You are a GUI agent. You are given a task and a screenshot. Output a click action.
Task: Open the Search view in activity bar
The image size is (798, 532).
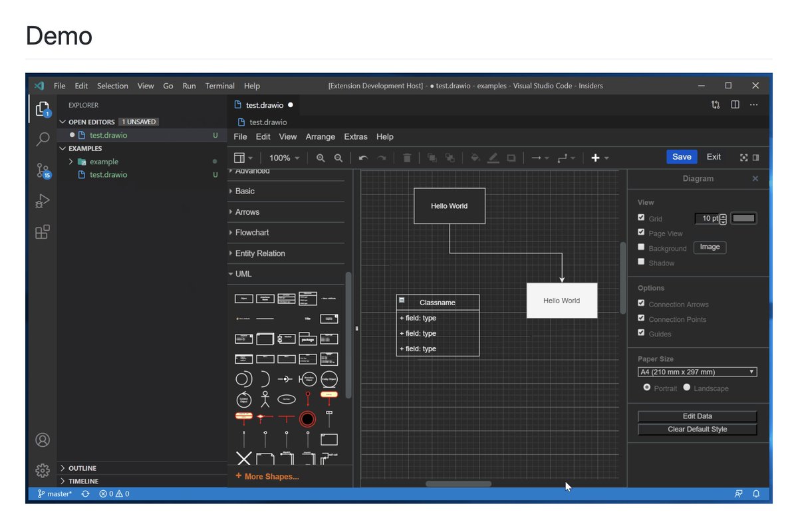click(x=43, y=139)
